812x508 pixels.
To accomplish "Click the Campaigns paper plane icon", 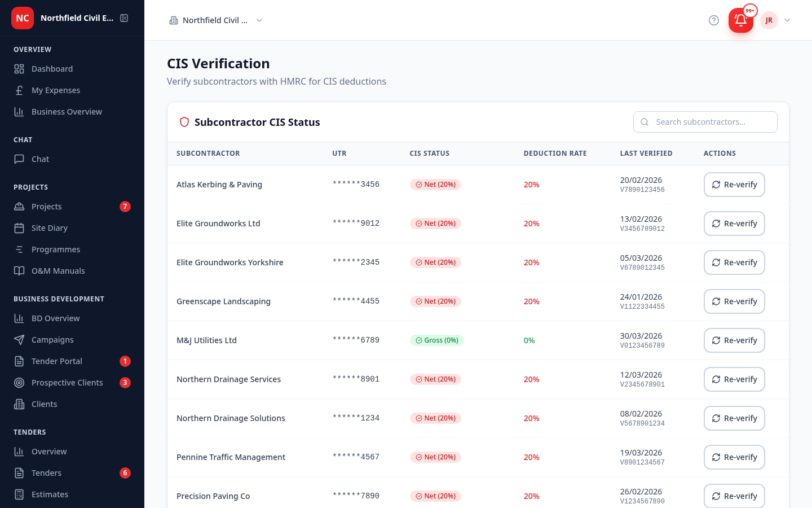I will pos(19,340).
